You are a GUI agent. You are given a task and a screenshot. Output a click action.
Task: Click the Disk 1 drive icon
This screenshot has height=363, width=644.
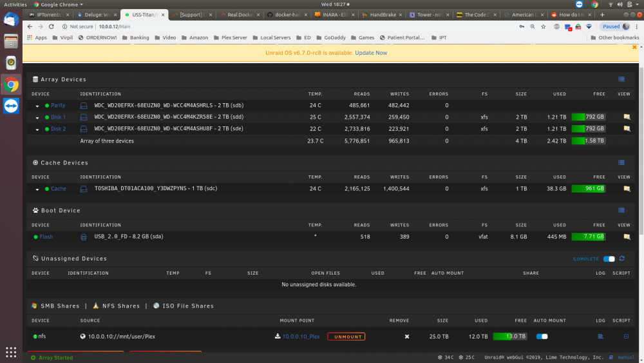point(83,117)
